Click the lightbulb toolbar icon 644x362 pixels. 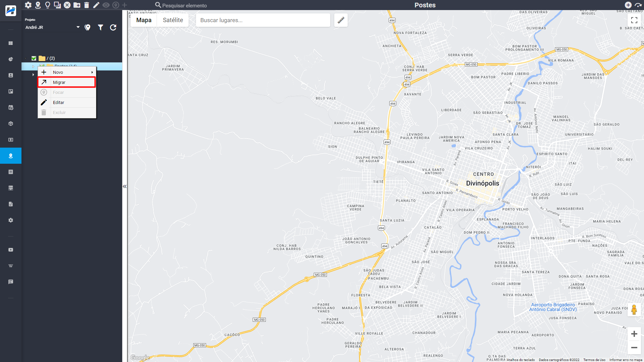(48, 5)
